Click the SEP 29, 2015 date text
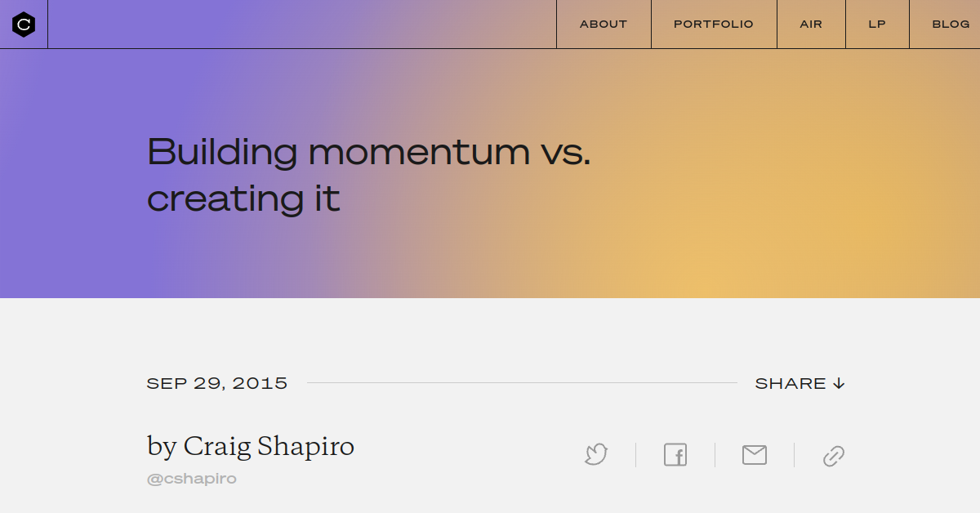980x513 pixels. 216,382
